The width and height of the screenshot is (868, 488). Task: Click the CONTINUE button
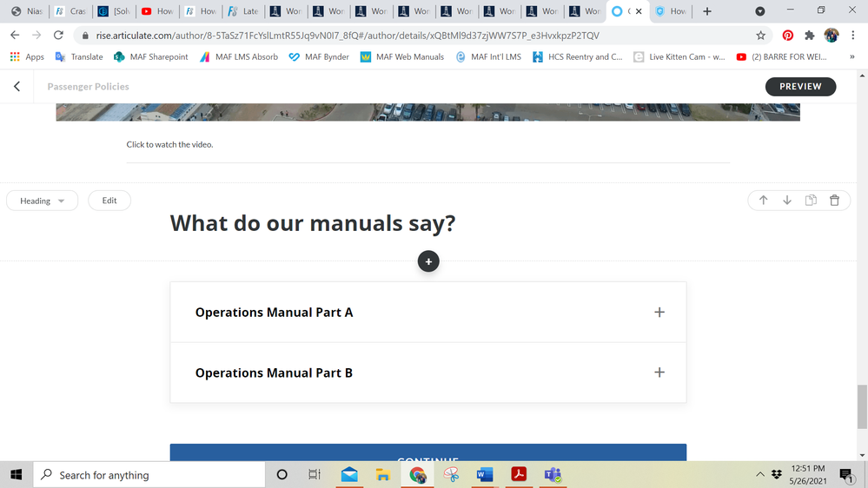[427, 452]
